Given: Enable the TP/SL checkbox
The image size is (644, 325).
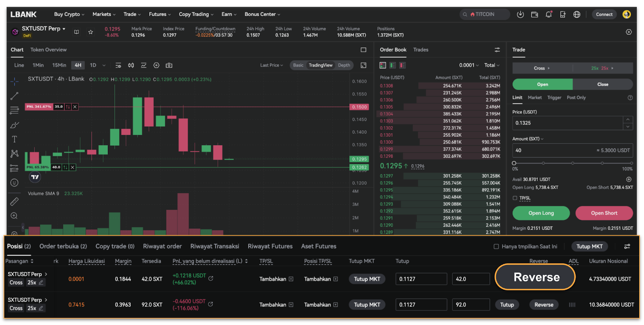Looking at the screenshot, I should click(515, 198).
